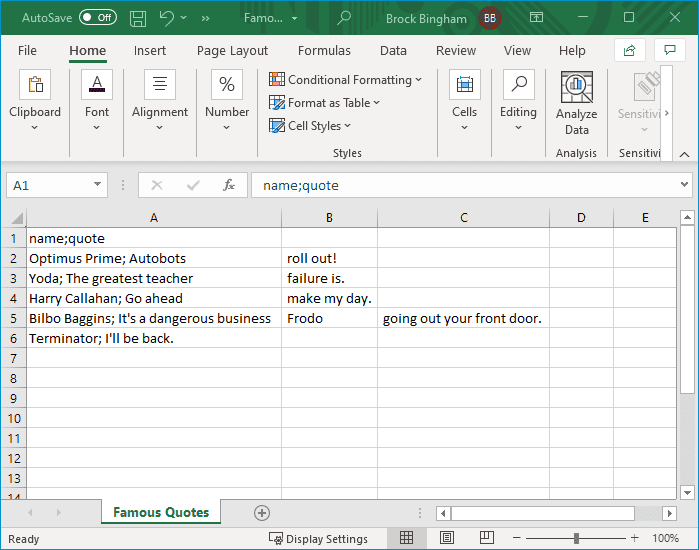This screenshot has height=550, width=699.
Task: Open the file name dropdown arrow
Action: pyautogui.click(x=294, y=18)
